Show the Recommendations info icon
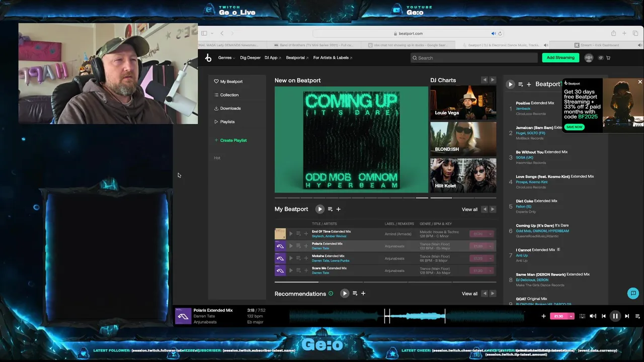The height and width of the screenshot is (362, 644). coord(331,294)
